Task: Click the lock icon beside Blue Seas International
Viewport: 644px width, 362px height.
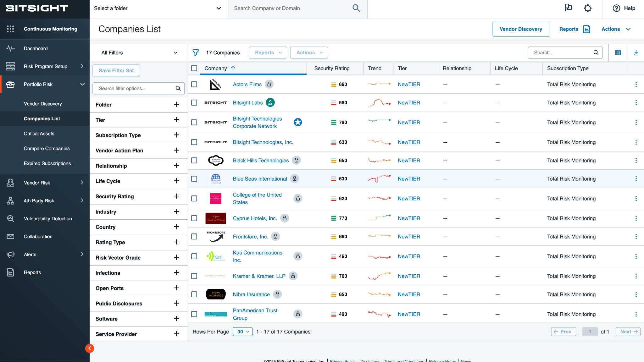Action: [x=294, y=178]
